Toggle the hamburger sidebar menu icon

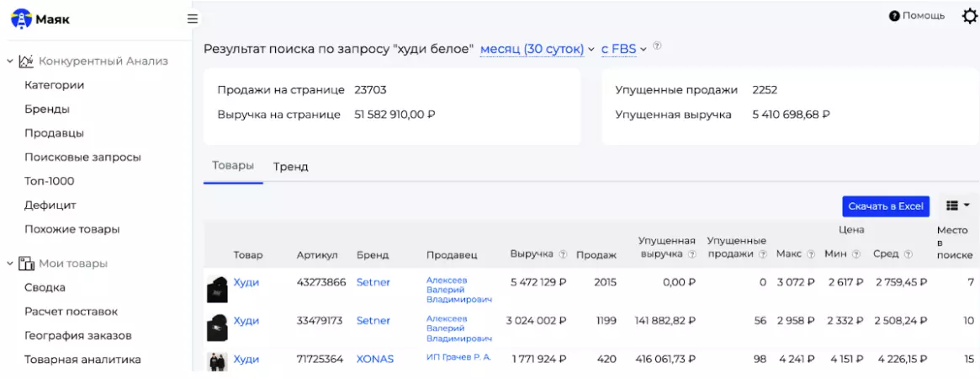(193, 18)
